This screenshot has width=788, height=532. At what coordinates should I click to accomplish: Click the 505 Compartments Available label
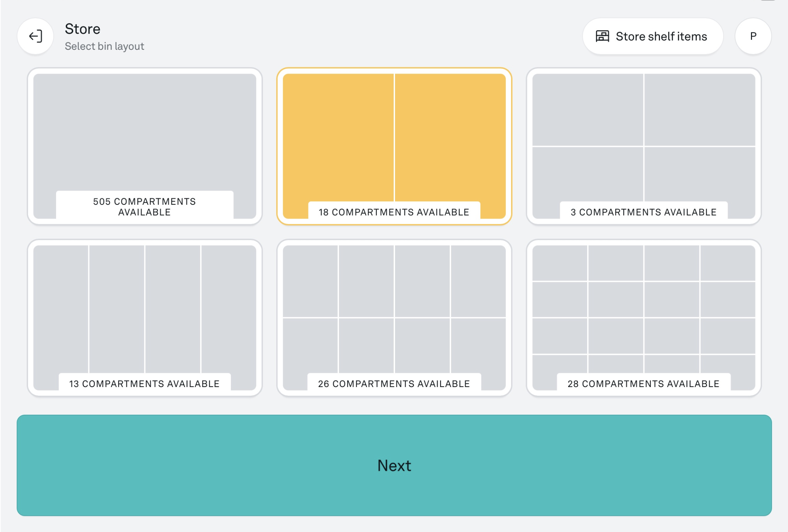tap(144, 207)
